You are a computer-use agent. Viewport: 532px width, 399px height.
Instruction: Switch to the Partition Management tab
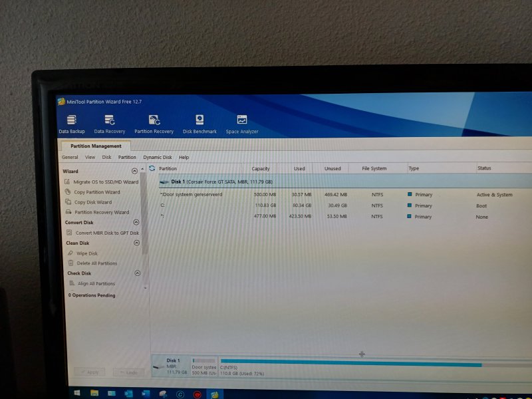click(96, 146)
